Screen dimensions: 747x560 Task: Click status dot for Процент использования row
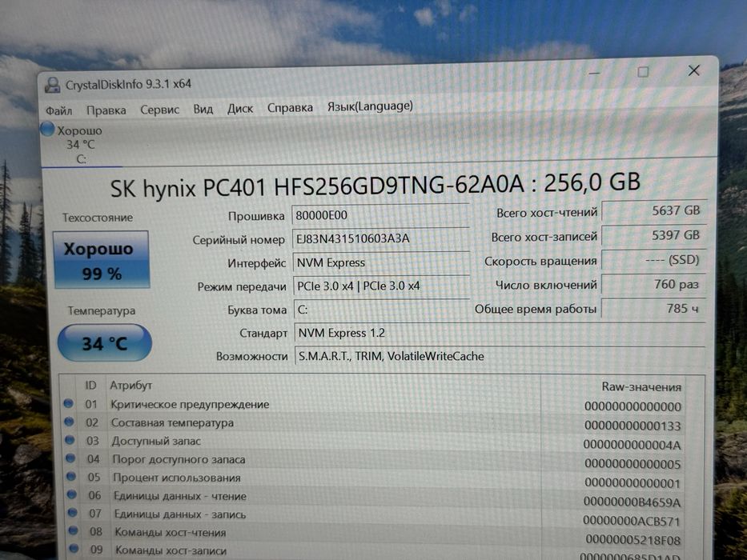click(71, 476)
